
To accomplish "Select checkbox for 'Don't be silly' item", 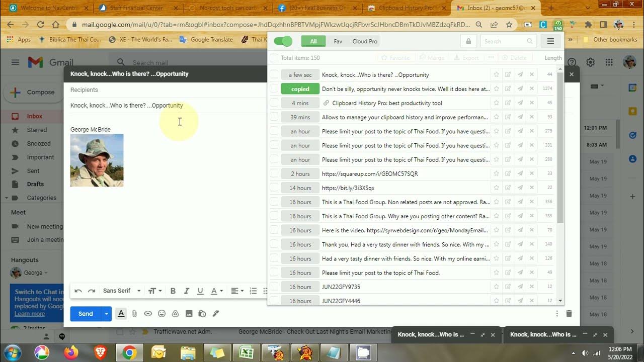I will (274, 88).
